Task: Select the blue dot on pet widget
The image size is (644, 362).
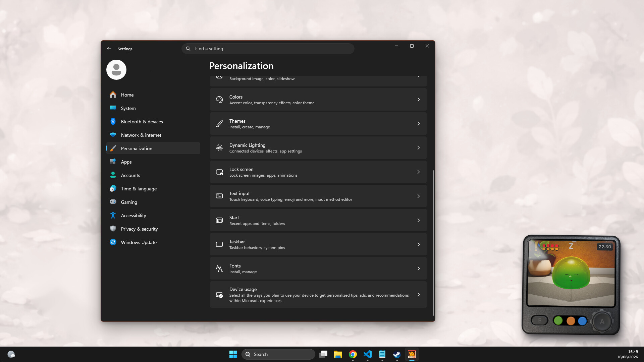Action: click(583, 321)
